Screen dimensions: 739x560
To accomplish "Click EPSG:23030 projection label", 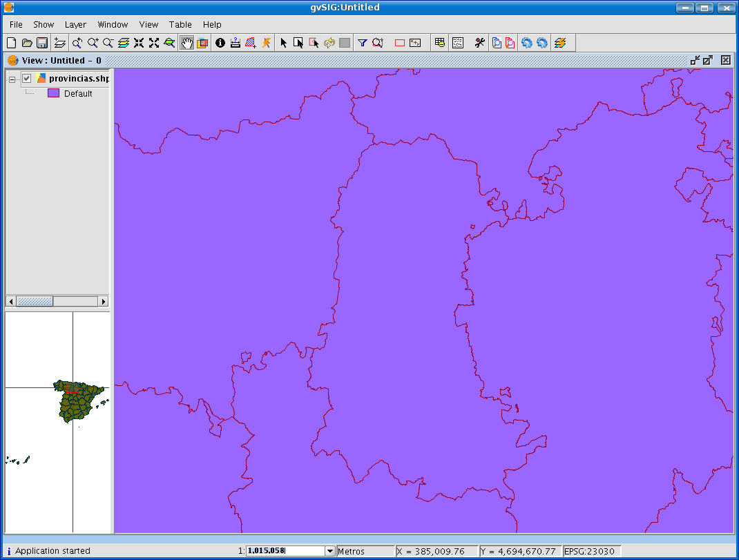I will (590, 551).
